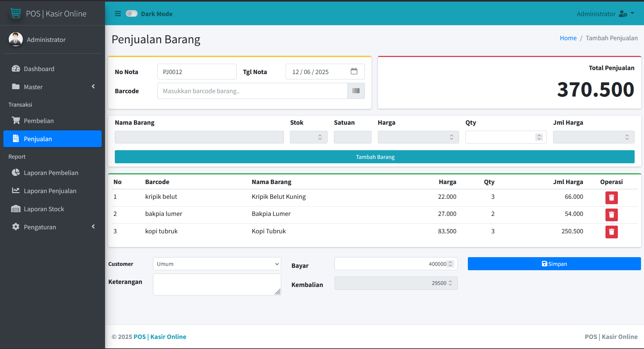The width and height of the screenshot is (644, 349).
Task: Click the Laporan Pembelian pie chart icon
Action: [16, 172]
